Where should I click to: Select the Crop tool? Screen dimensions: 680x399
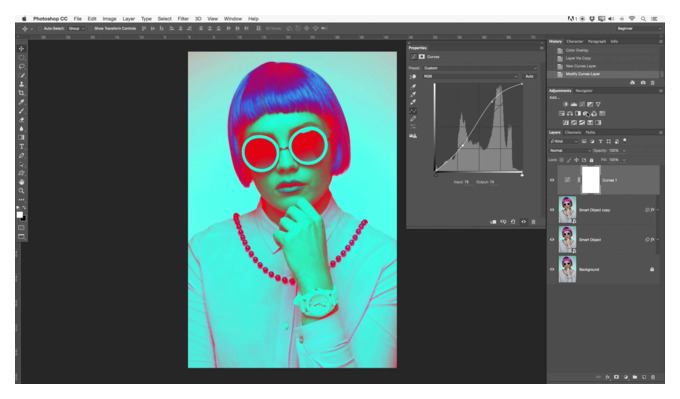tap(21, 93)
